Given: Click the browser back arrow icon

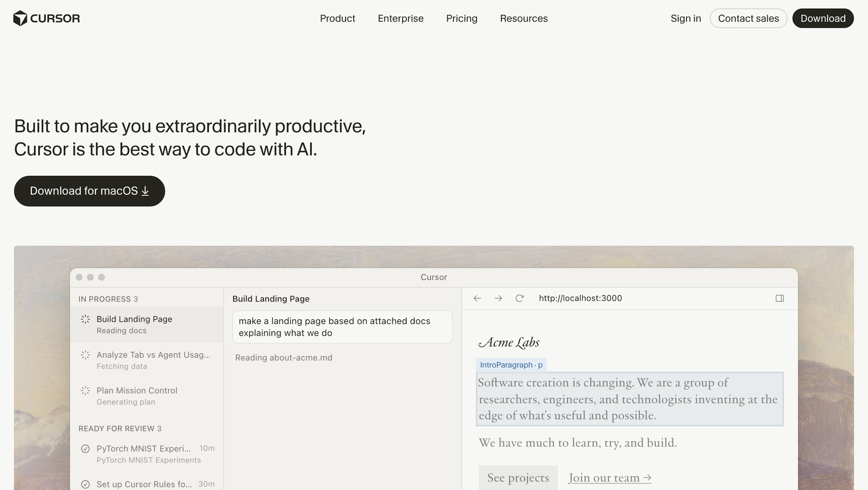Looking at the screenshot, I should [477, 298].
